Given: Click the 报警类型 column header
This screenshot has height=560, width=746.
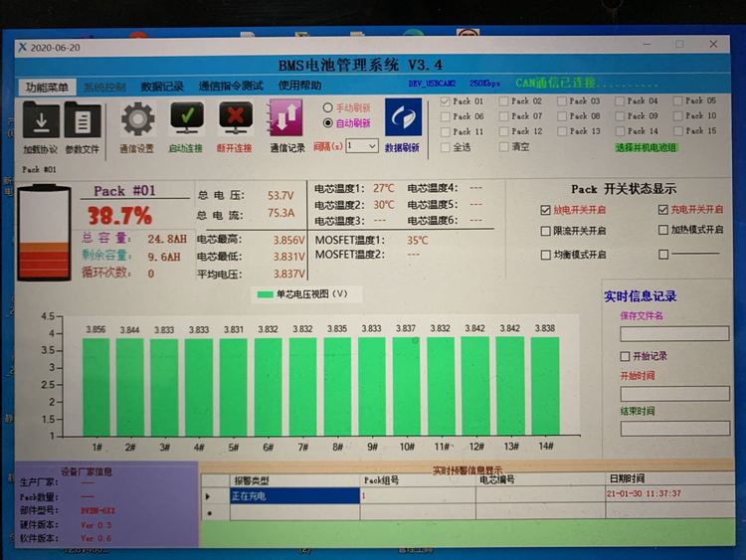Looking at the screenshot, I should [295, 480].
